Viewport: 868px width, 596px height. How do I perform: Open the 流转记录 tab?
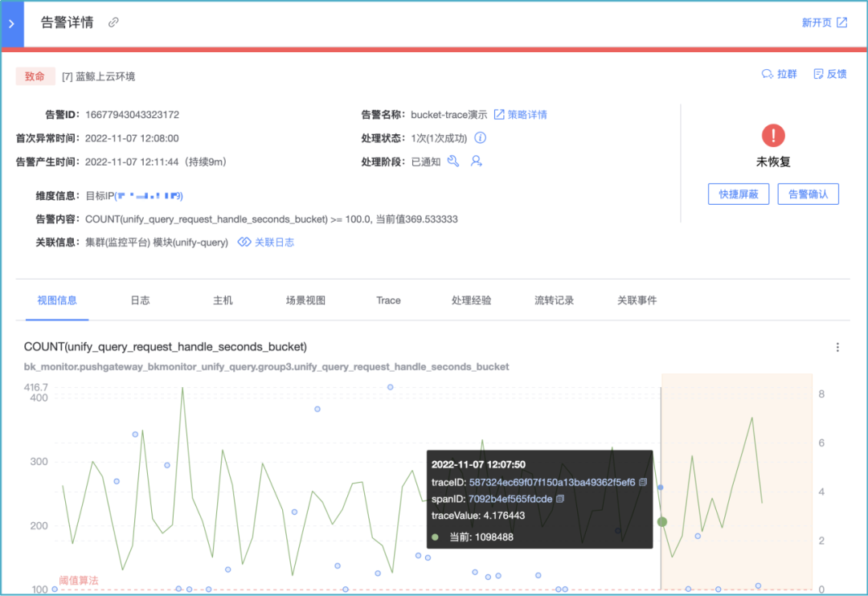[554, 300]
